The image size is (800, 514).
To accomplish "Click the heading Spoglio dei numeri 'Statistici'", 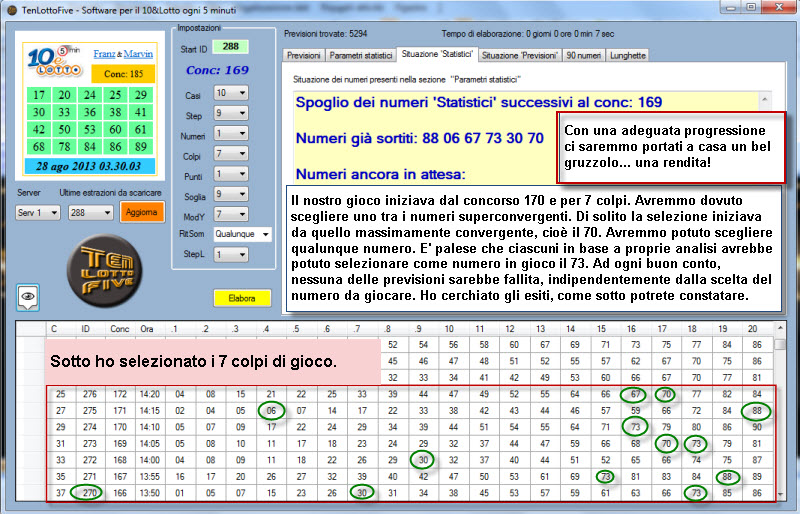I will click(479, 102).
